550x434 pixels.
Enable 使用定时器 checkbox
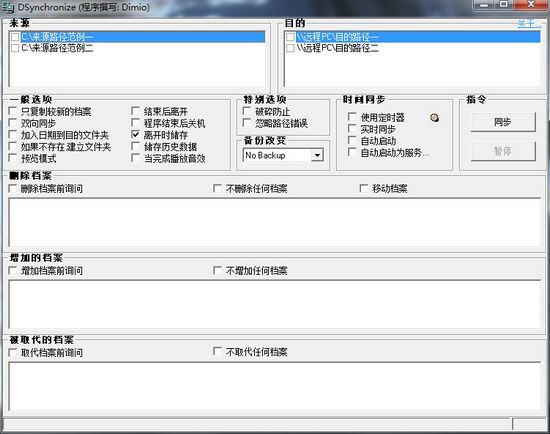point(352,117)
